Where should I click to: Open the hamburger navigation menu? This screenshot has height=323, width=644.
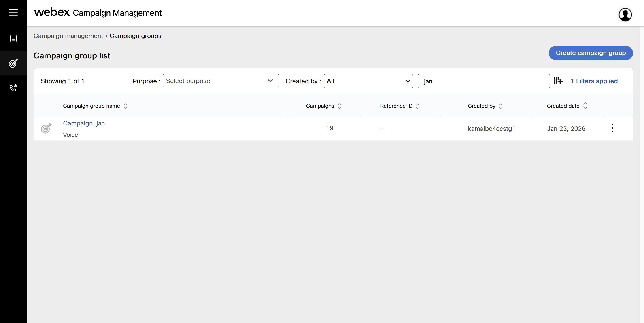click(x=13, y=13)
